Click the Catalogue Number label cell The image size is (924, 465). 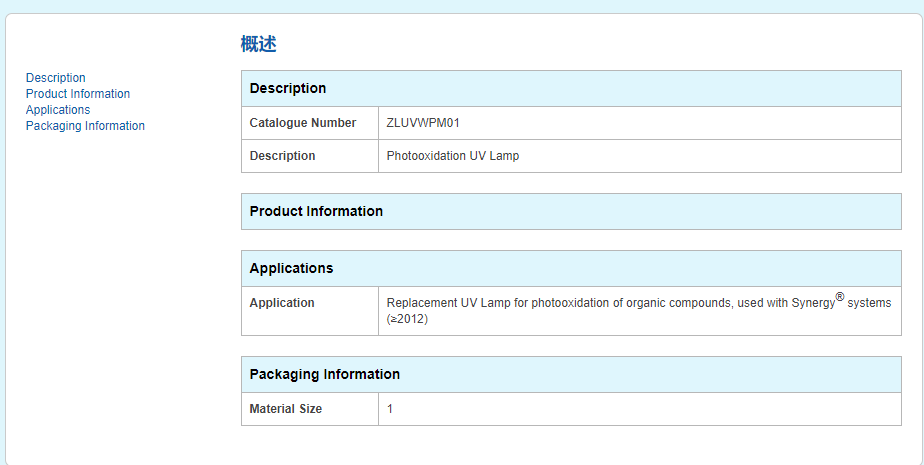click(x=302, y=123)
